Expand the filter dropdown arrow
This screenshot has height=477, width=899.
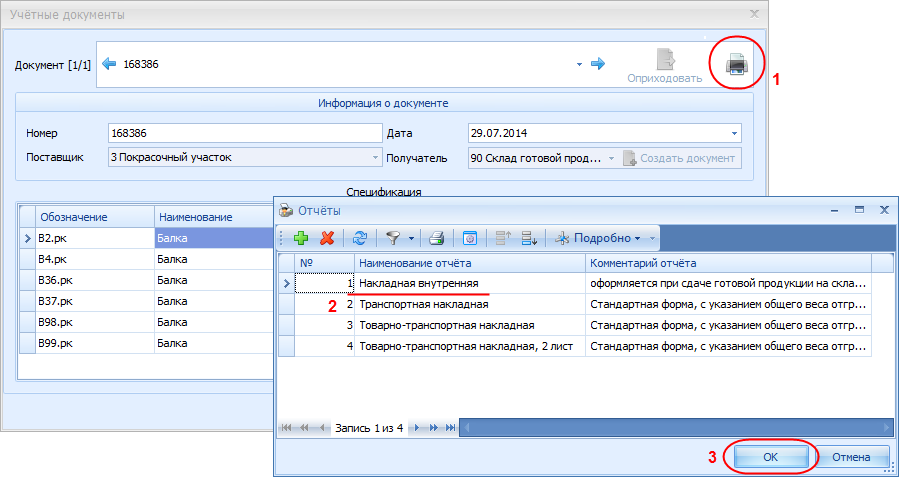click(x=411, y=238)
